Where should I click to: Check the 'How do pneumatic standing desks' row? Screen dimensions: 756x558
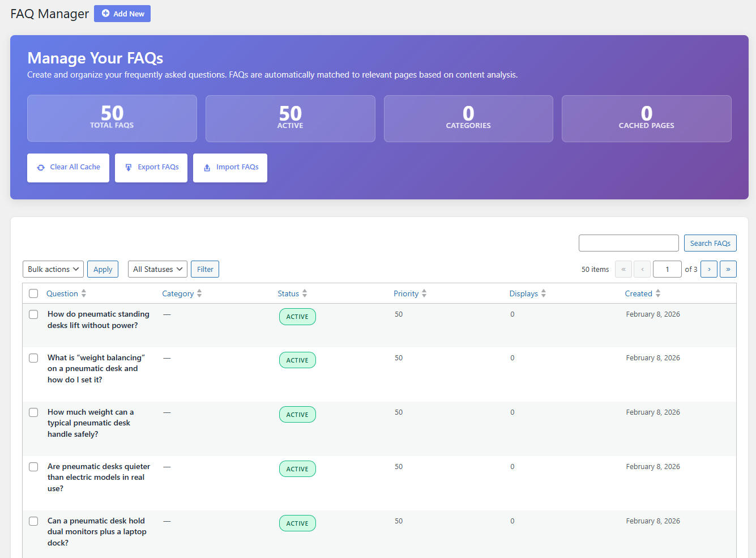pyautogui.click(x=33, y=314)
